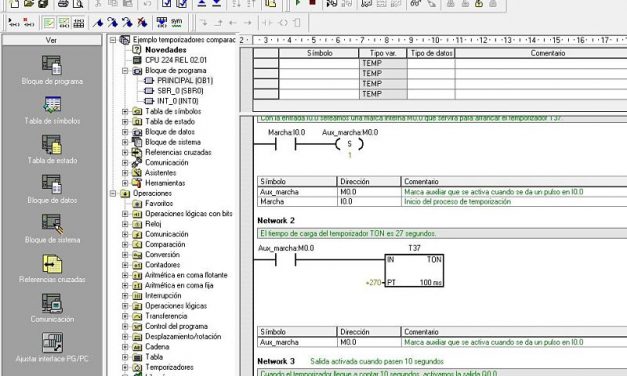Expand the Comparación instructions folder
627x376 pixels.
(x=125, y=244)
